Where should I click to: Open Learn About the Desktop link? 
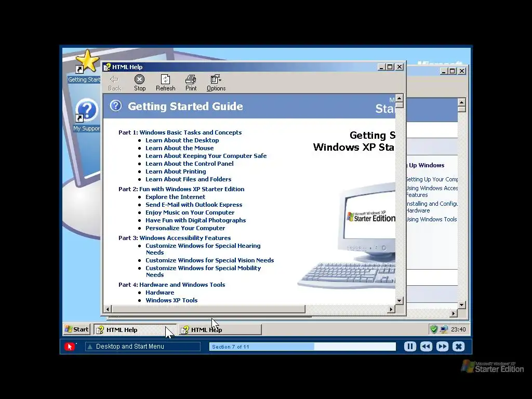point(182,140)
